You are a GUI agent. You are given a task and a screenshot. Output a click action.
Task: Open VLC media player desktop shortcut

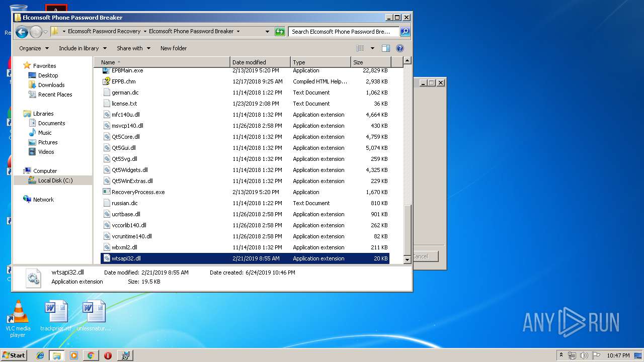pyautogui.click(x=18, y=319)
